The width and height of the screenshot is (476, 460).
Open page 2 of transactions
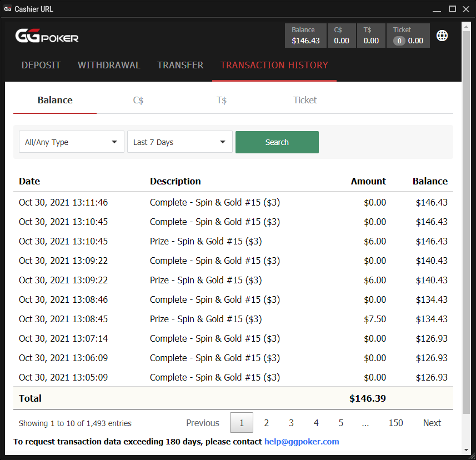(x=266, y=423)
